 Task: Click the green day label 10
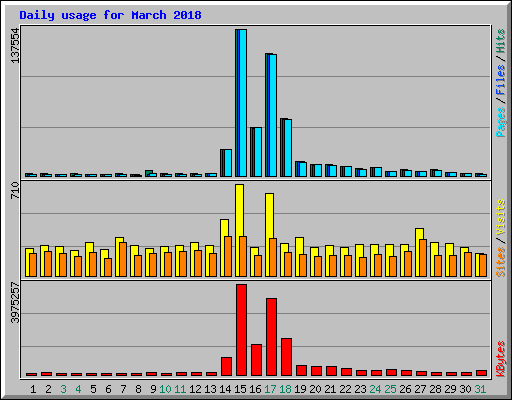click(x=165, y=389)
